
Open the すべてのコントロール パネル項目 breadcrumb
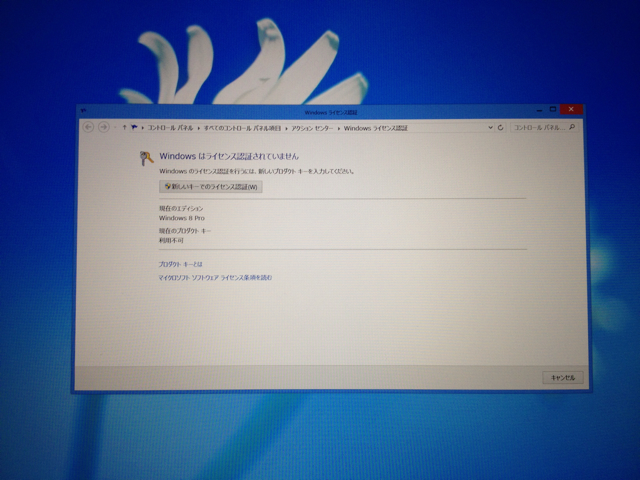coord(242,128)
